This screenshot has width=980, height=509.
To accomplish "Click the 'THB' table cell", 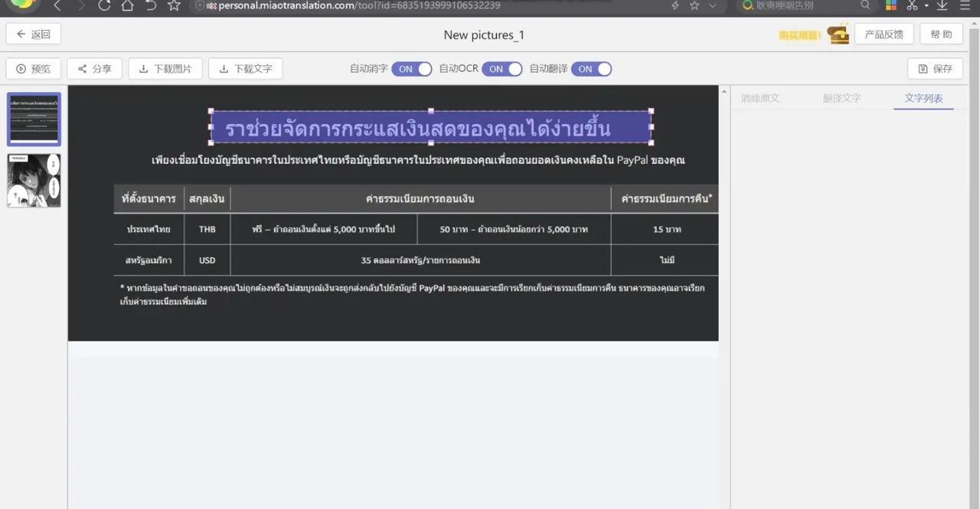I will [207, 229].
